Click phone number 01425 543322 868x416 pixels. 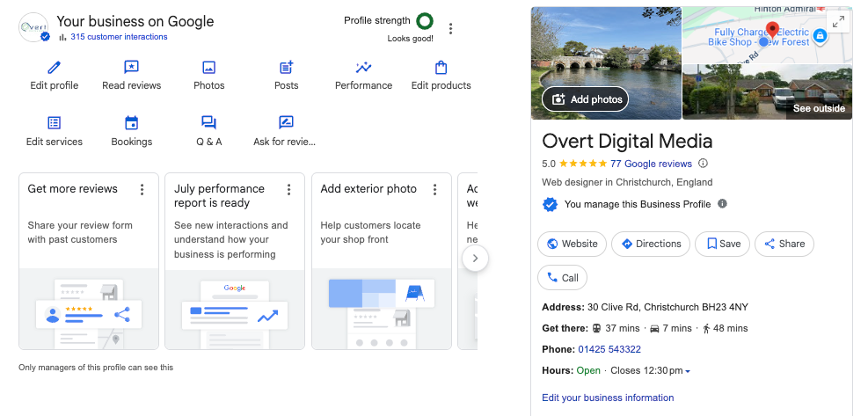point(609,349)
